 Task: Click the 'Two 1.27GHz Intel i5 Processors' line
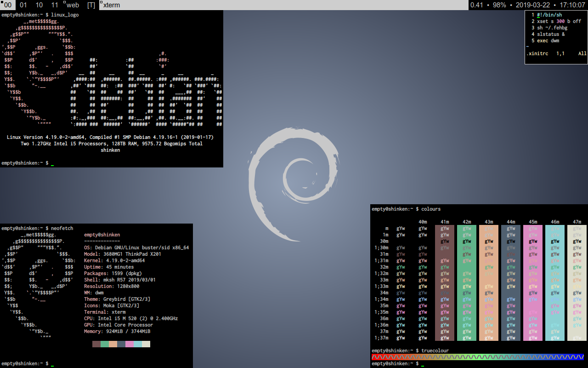point(112,144)
